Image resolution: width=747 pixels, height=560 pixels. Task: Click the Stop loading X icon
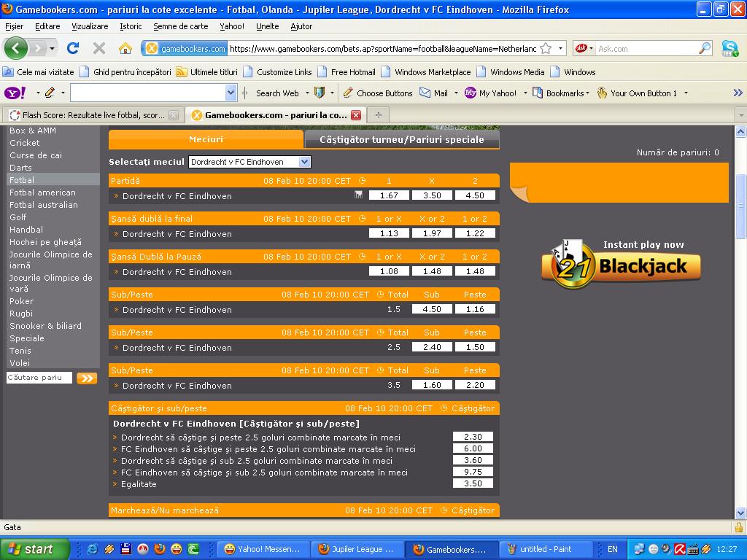pyautogui.click(x=99, y=48)
